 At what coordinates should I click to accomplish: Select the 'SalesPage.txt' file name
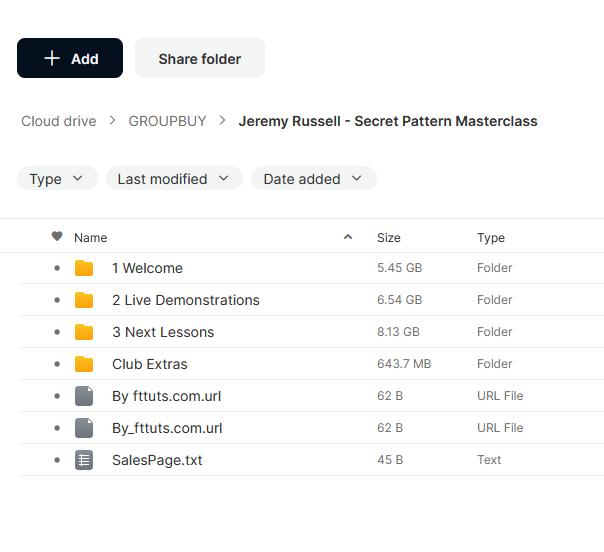pos(157,460)
